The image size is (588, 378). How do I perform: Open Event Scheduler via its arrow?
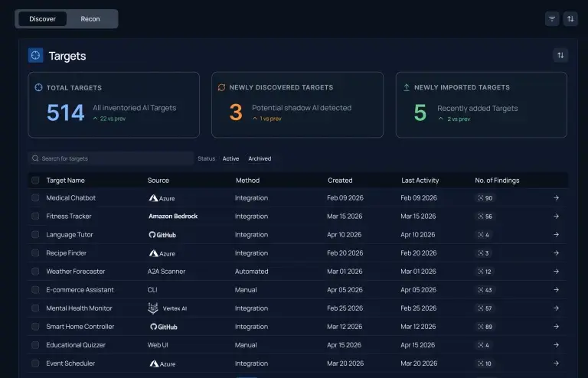click(556, 363)
